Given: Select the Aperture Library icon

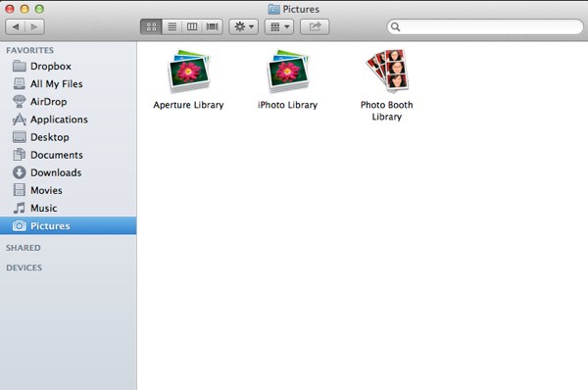Looking at the screenshot, I should coord(188,72).
